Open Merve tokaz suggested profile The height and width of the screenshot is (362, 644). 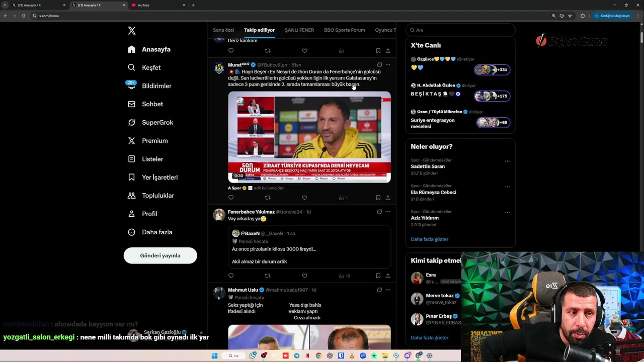click(x=440, y=296)
